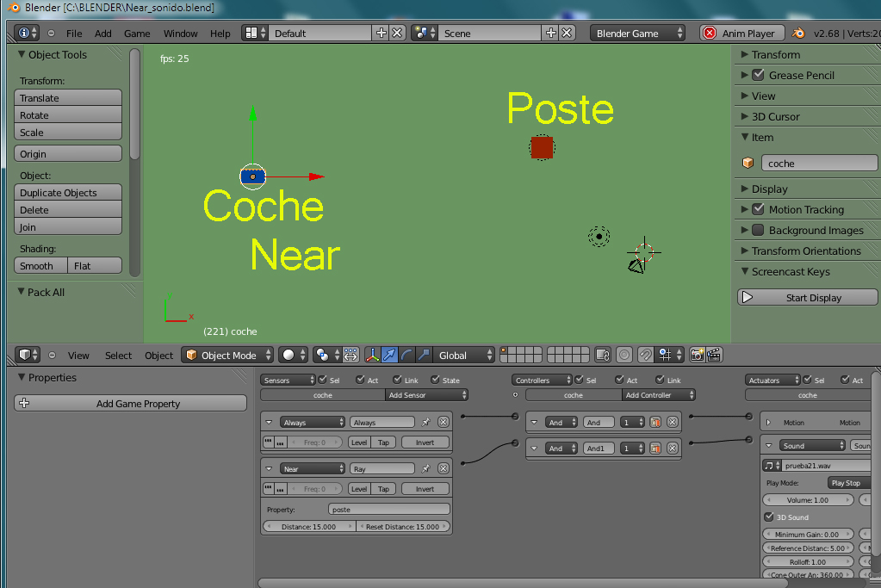Enable translate manipulator arrow icon

[389, 355]
